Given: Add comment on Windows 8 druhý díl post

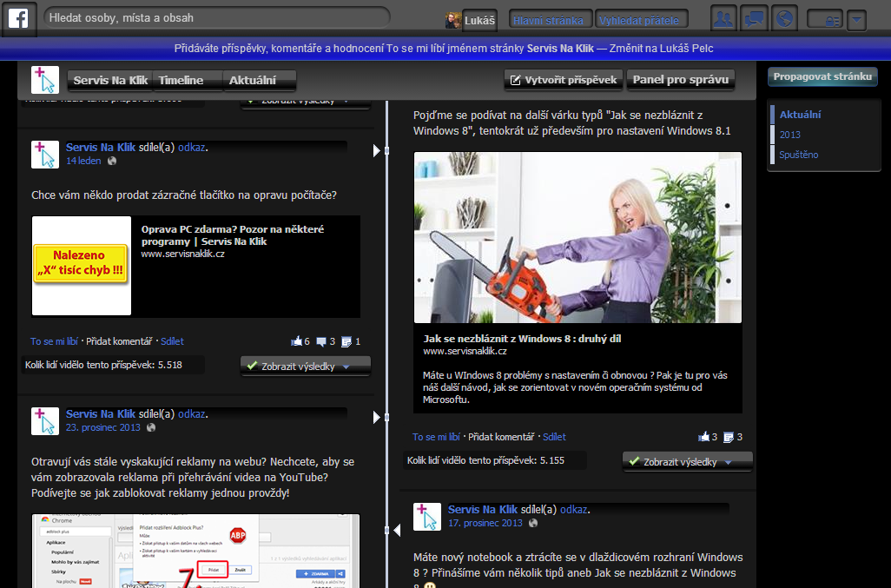Looking at the screenshot, I should pyautogui.click(x=501, y=437).
